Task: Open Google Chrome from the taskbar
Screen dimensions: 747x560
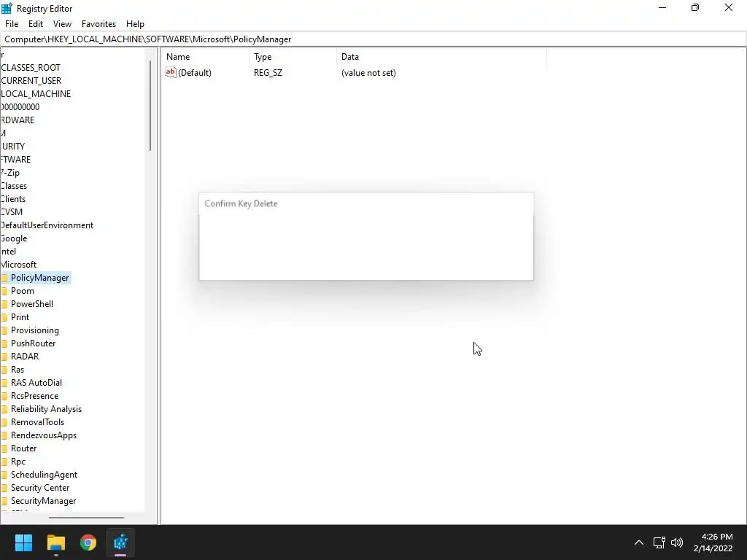Action: (x=88, y=542)
